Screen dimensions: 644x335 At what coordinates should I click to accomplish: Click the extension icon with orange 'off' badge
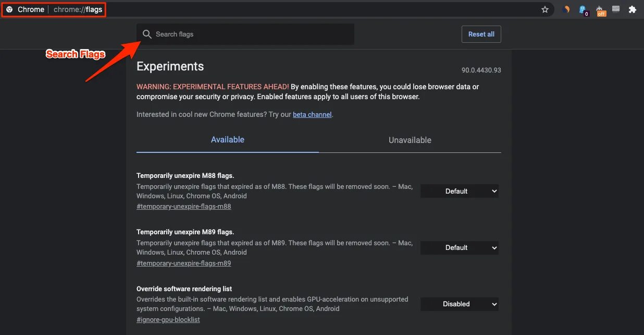600,9
